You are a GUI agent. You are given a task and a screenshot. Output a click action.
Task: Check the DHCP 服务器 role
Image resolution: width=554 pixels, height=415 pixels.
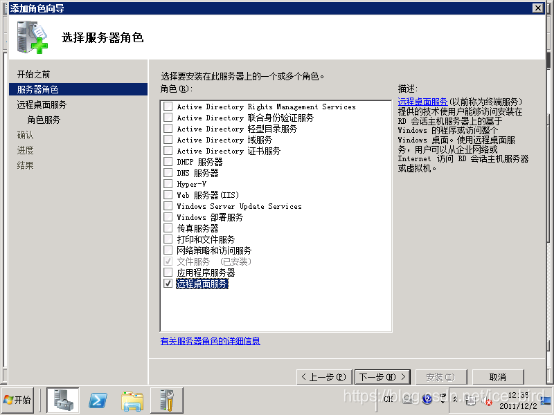168,162
